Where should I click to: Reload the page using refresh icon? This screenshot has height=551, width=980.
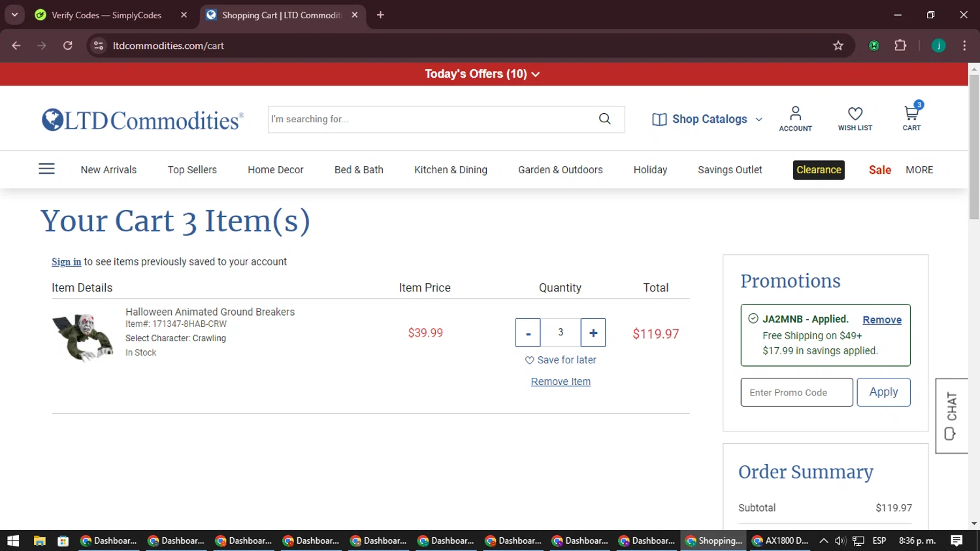point(68,46)
